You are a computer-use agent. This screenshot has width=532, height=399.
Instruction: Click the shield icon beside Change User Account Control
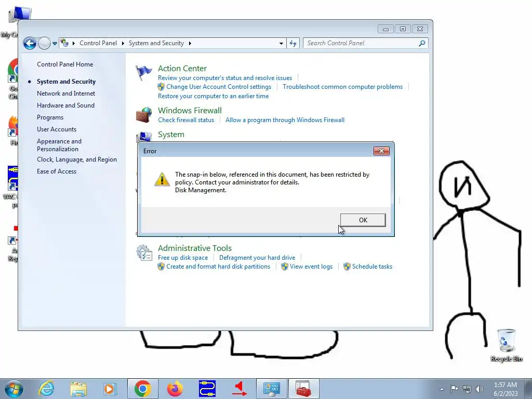[x=161, y=87]
